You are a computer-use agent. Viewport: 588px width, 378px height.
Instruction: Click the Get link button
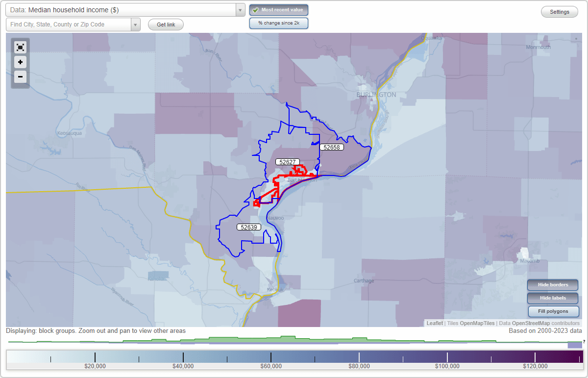point(166,25)
